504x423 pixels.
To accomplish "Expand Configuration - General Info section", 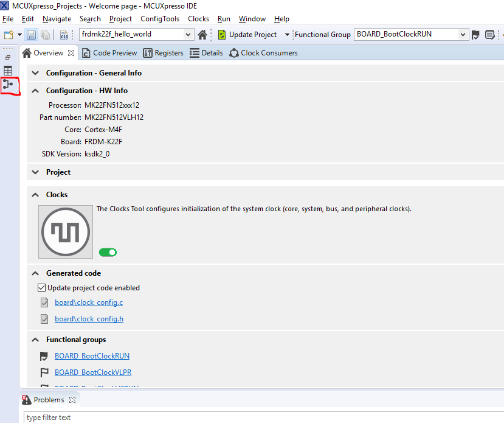I will click(x=35, y=73).
